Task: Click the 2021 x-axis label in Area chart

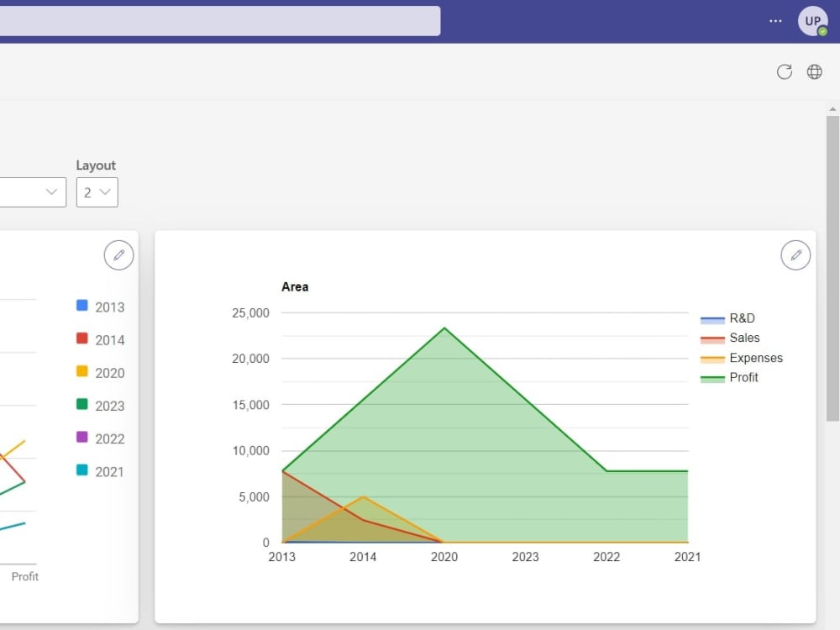Action: [687, 557]
